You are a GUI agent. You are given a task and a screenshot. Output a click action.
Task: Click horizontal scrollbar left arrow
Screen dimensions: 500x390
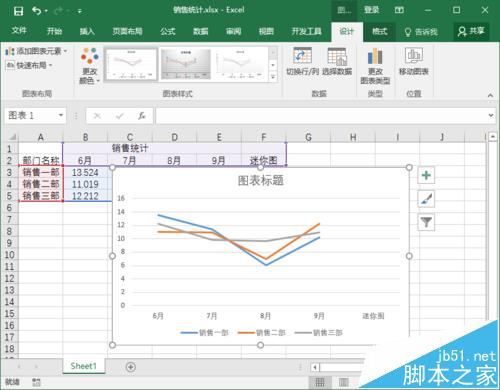(314, 367)
